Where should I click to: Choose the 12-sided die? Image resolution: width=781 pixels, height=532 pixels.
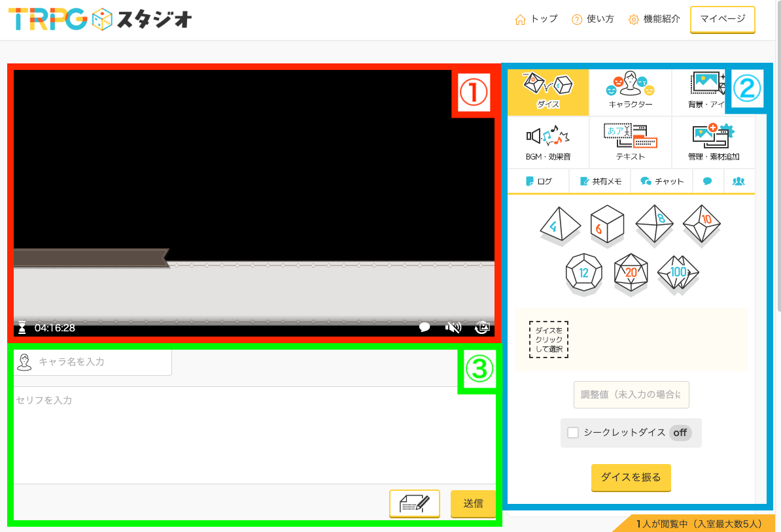point(583,273)
